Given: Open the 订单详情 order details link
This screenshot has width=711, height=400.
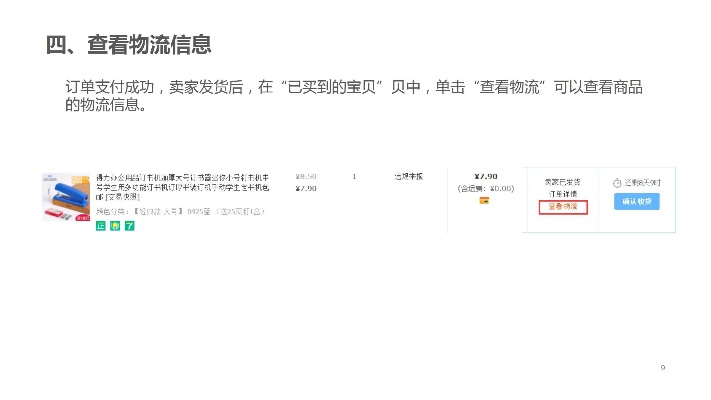Looking at the screenshot, I should point(561,194).
